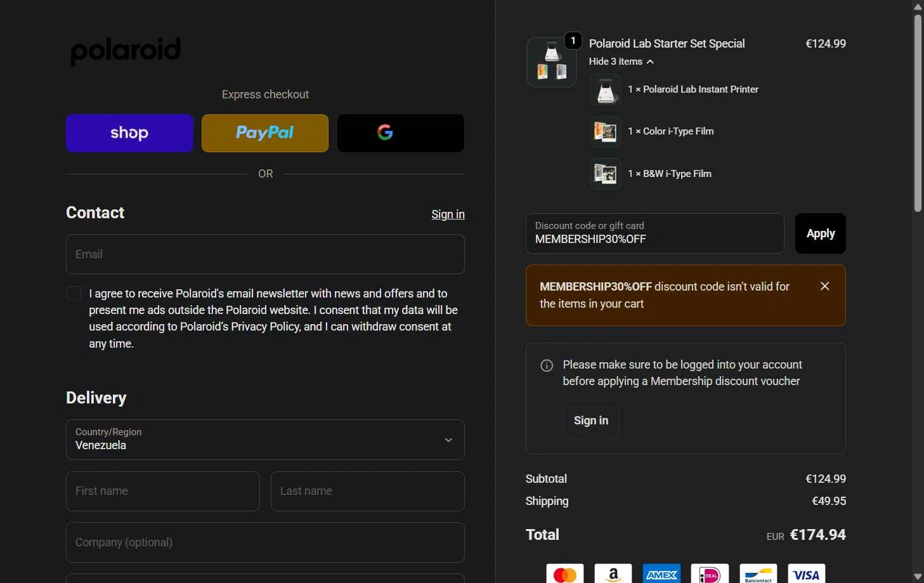Click the Visa payment icon
The image size is (924, 583).
tap(807, 575)
